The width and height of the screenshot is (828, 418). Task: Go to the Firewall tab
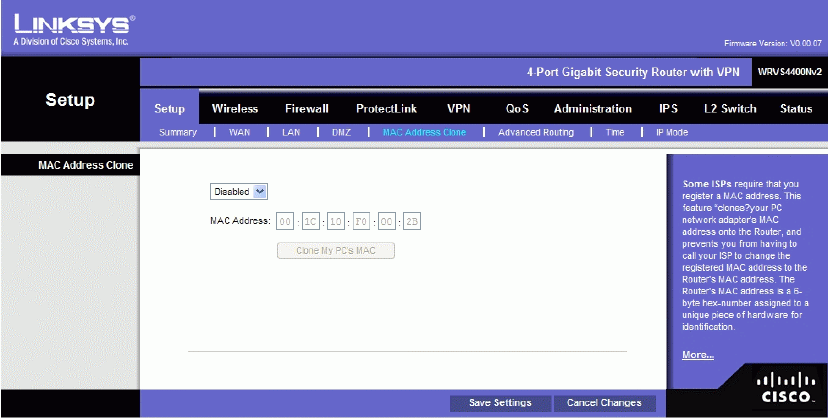(307, 109)
